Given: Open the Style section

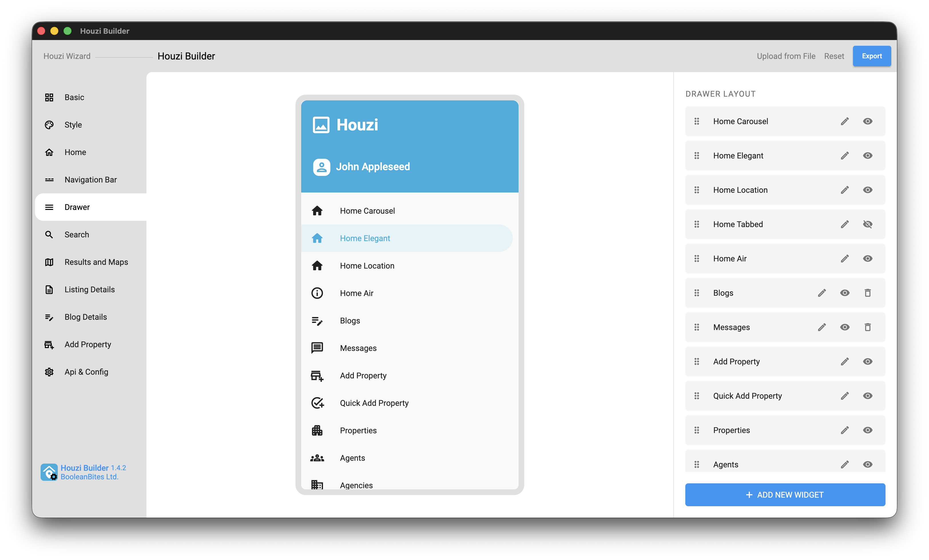Looking at the screenshot, I should pyautogui.click(x=90, y=125).
